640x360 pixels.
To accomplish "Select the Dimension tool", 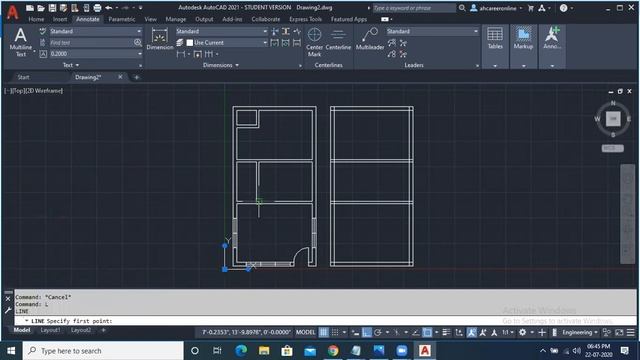I will [x=160, y=39].
